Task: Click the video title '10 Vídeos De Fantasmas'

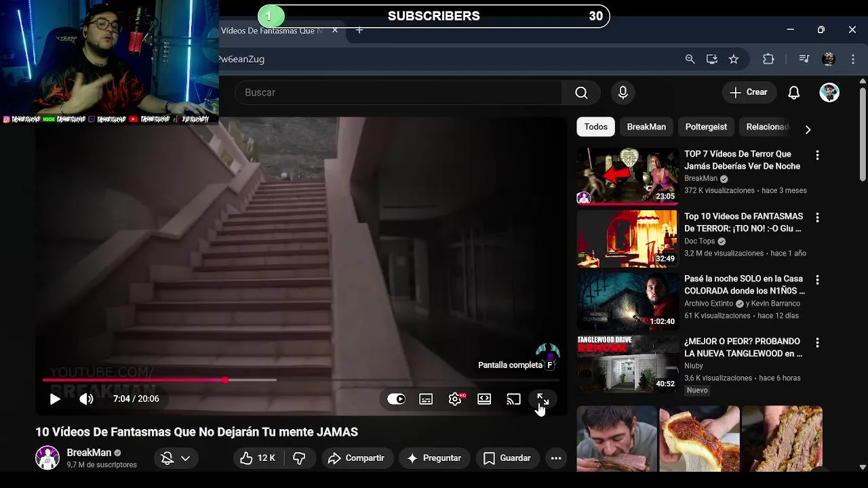Action: 197,432
